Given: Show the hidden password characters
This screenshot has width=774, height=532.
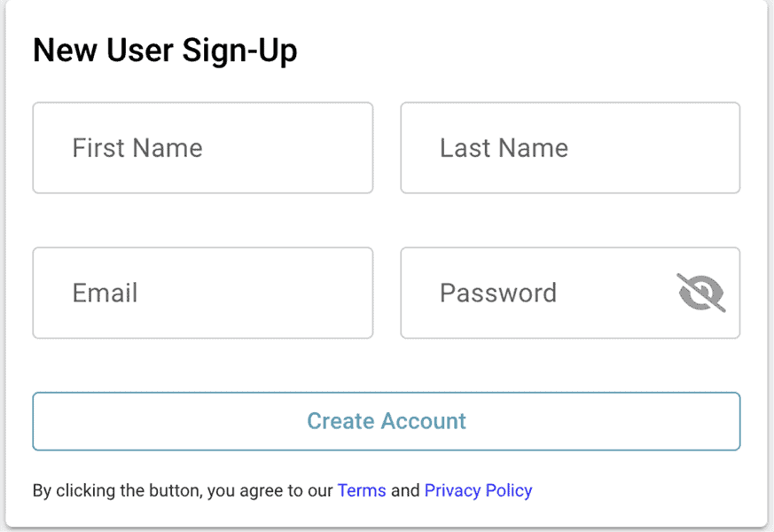Looking at the screenshot, I should 701,293.
